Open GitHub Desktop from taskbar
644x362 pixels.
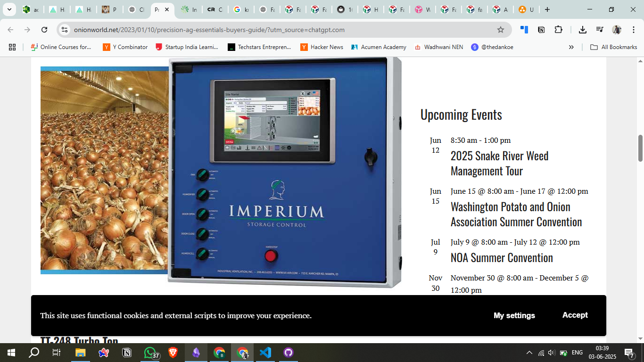(289, 353)
